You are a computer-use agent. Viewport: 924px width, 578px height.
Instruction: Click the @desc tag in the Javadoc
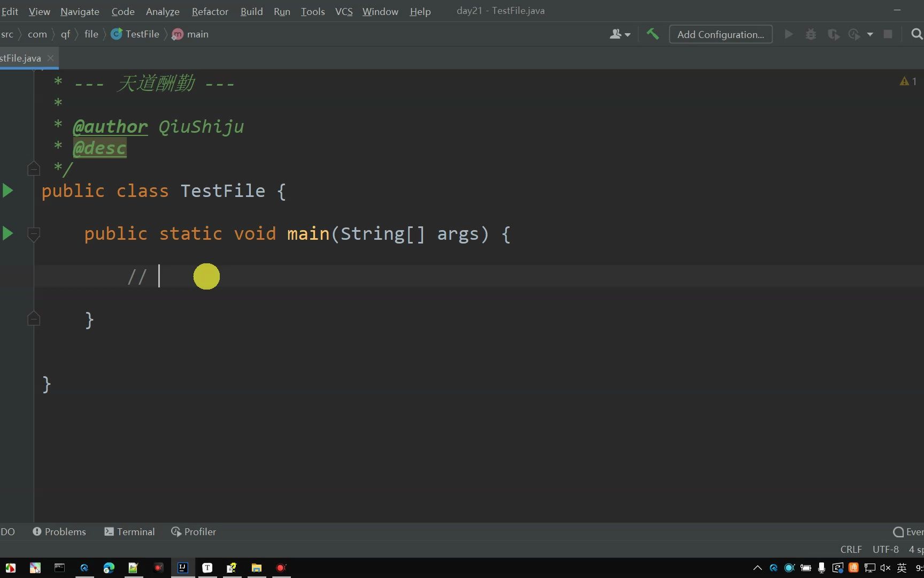tap(99, 148)
